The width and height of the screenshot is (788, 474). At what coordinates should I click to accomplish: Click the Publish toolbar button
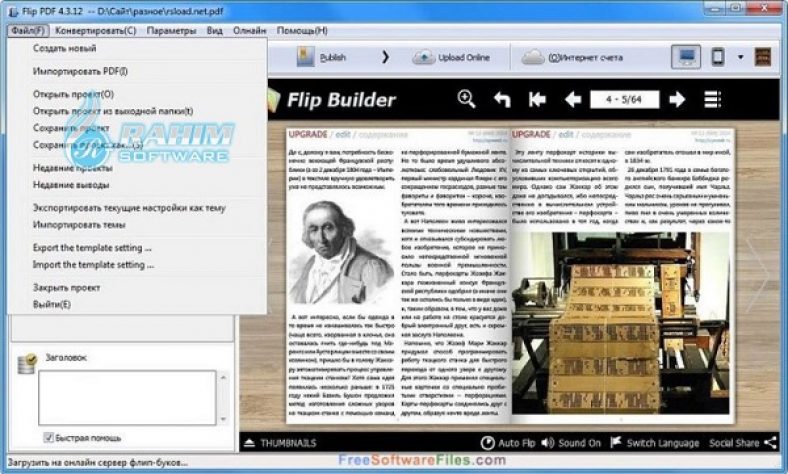(x=322, y=57)
